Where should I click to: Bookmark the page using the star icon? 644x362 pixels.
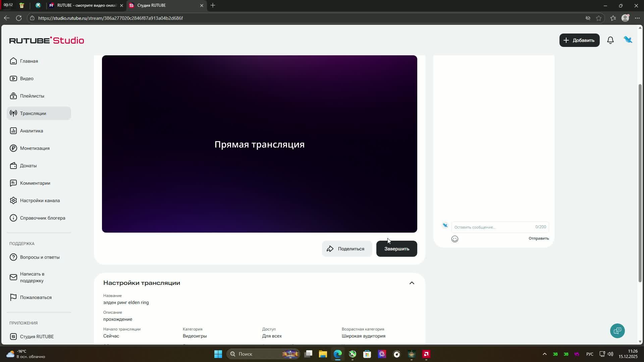click(x=599, y=18)
